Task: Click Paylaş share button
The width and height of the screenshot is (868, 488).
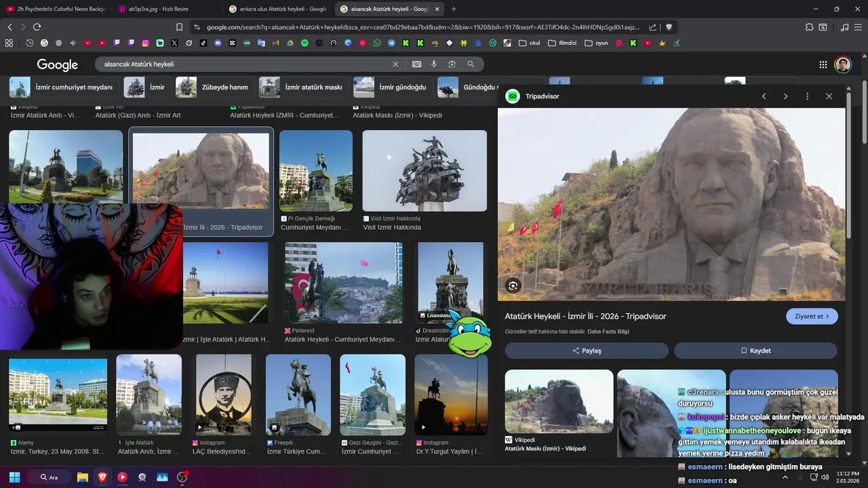Action: 587,350
